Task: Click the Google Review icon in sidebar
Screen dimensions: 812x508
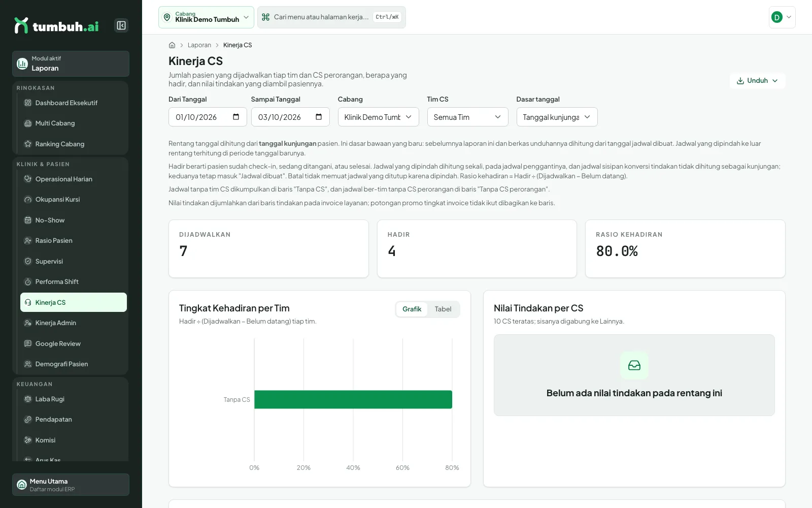Action: pyautogui.click(x=28, y=343)
